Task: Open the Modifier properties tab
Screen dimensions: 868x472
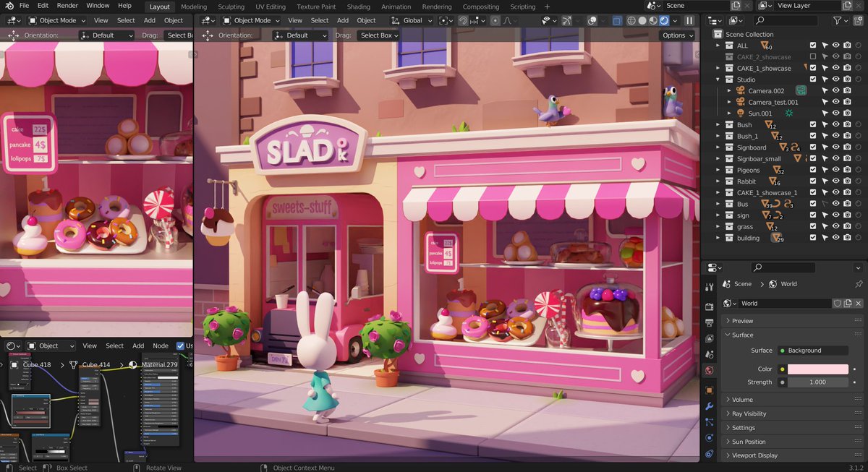Action: pyautogui.click(x=709, y=406)
